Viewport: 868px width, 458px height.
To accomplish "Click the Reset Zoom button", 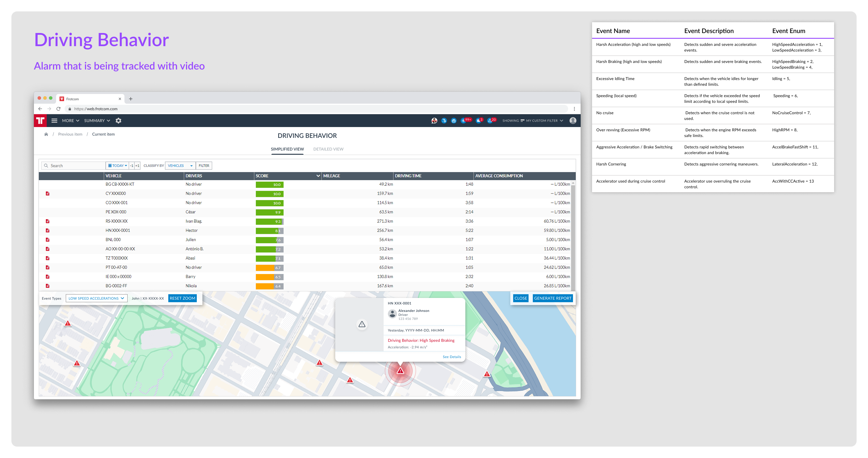I will click(182, 298).
